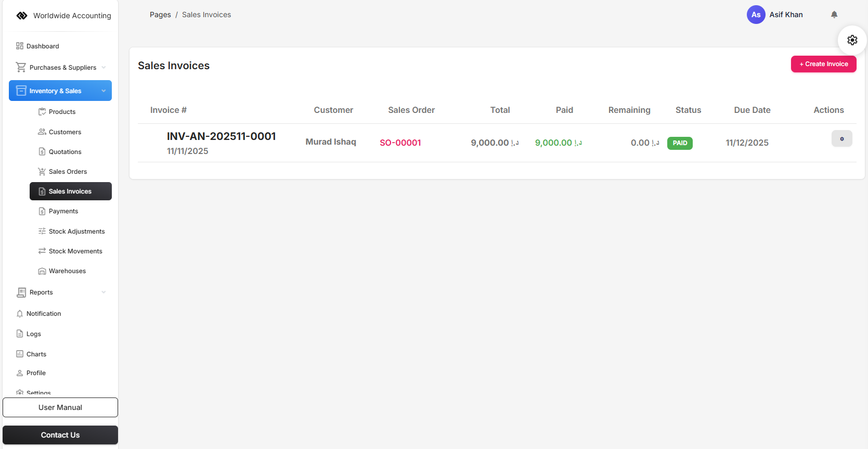Click the Asif Khan avatar
Image resolution: width=868 pixels, height=449 pixels.
(756, 15)
